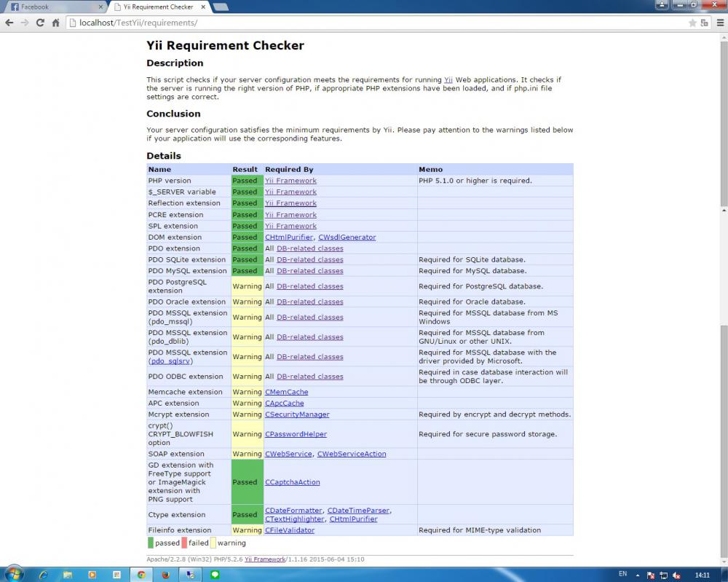The height and width of the screenshot is (582, 728).
Task: Open the Chrome hamburger menu
Action: click(x=720, y=23)
